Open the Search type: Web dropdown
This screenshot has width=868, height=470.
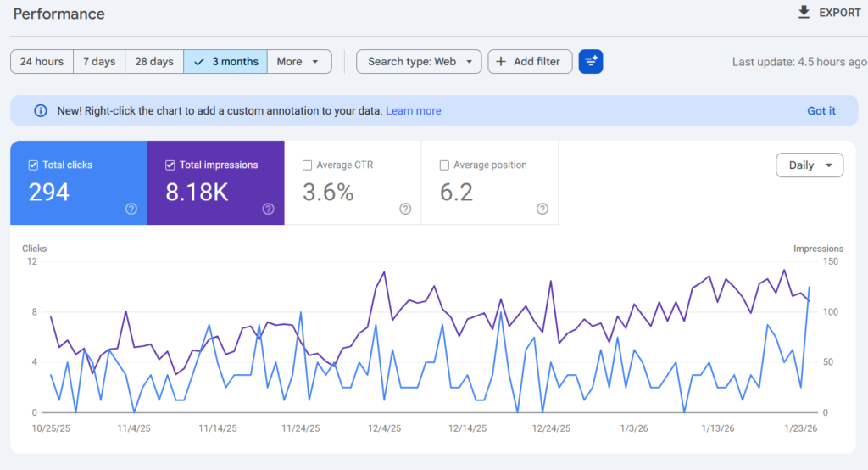coord(419,62)
